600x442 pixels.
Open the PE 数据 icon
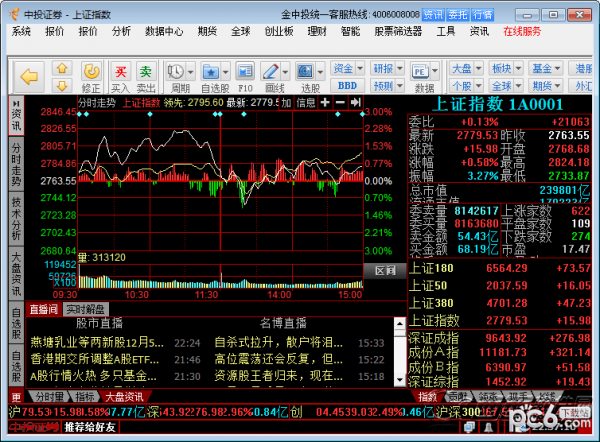pyautogui.click(x=420, y=71)
